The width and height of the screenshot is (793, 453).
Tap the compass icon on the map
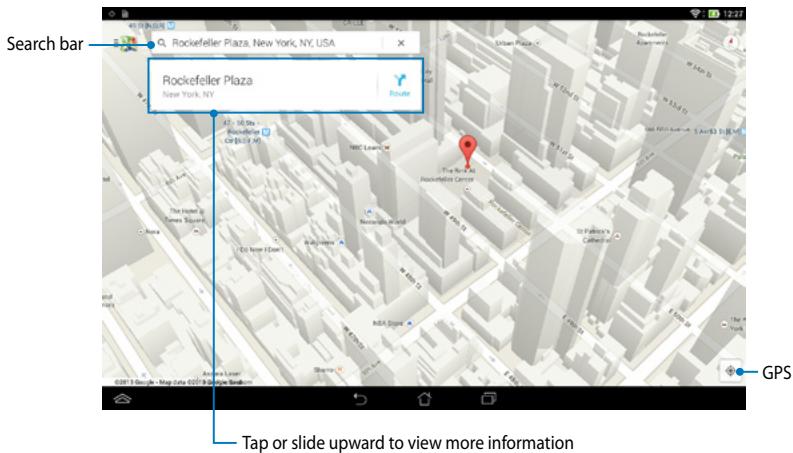click(730, 42)
